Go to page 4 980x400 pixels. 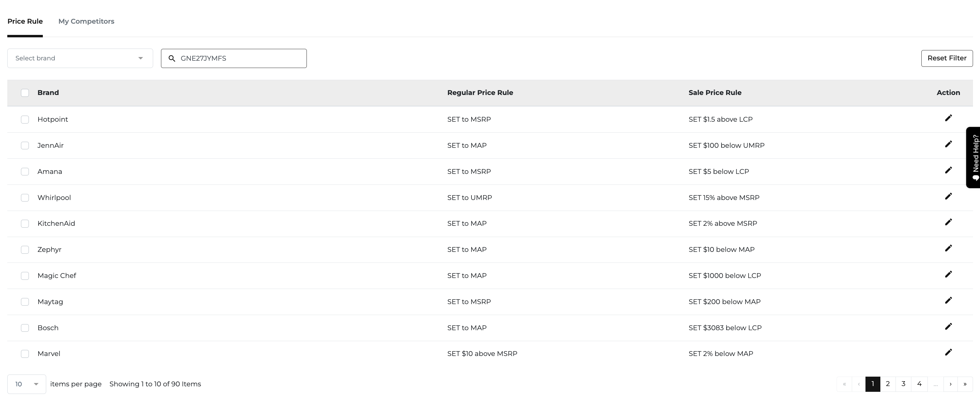(920, 384)
